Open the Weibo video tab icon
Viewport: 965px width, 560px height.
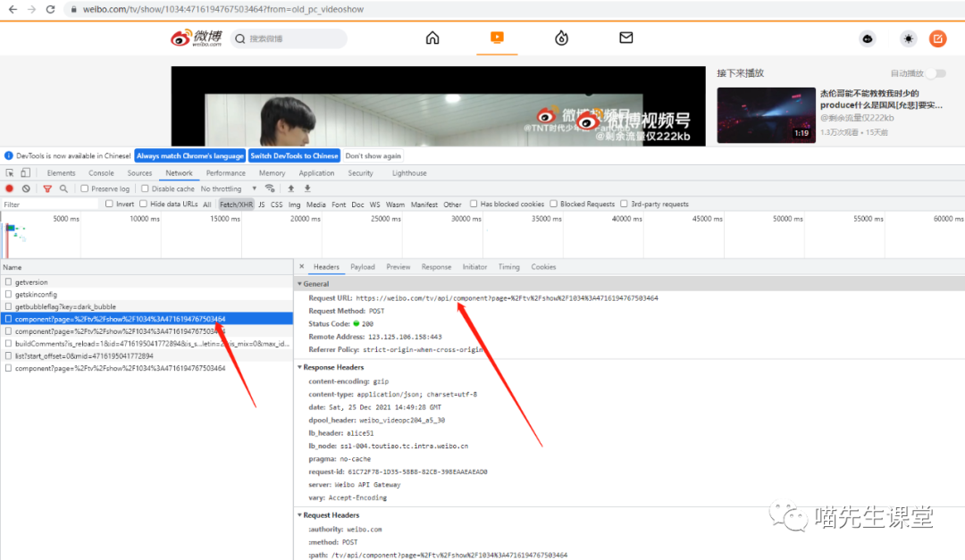point(498,38)
